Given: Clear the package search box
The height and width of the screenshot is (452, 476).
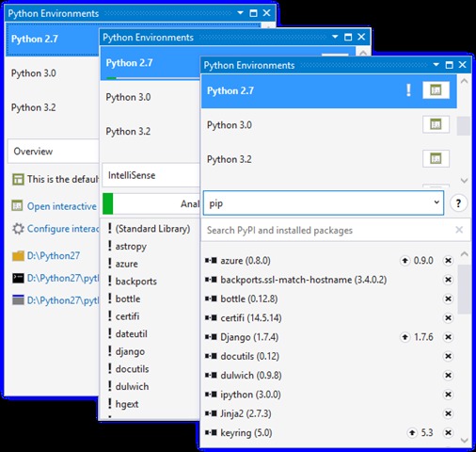Looking at the screenshot, I should pyautogui.click(x=459, y=230).
